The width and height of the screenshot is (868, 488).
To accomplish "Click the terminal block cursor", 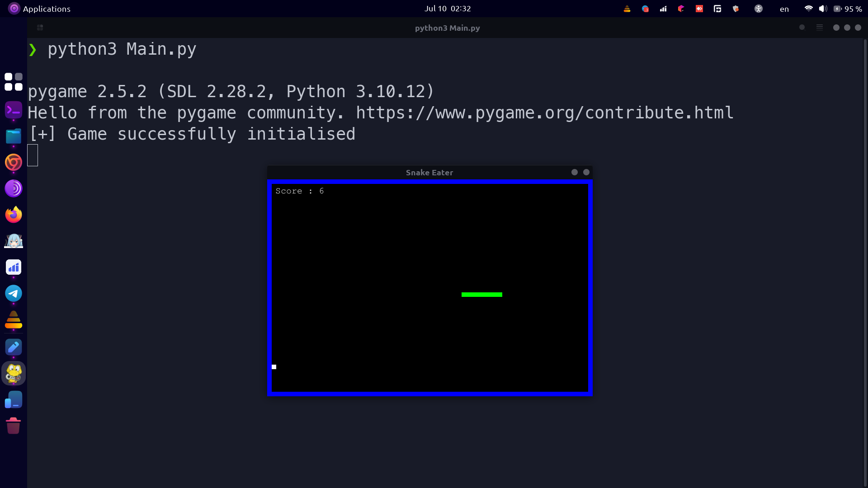I will 33,155.
